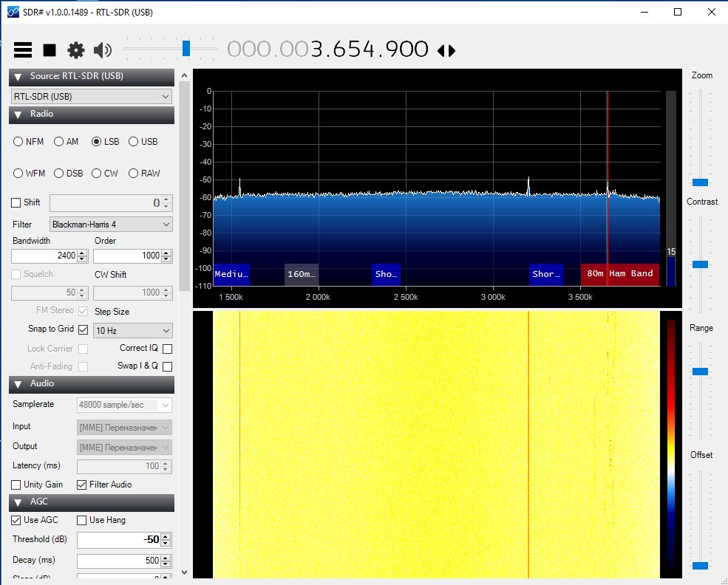Click the Offset slider handle
The width and height of the screenshot is (728, 585).
700,566
